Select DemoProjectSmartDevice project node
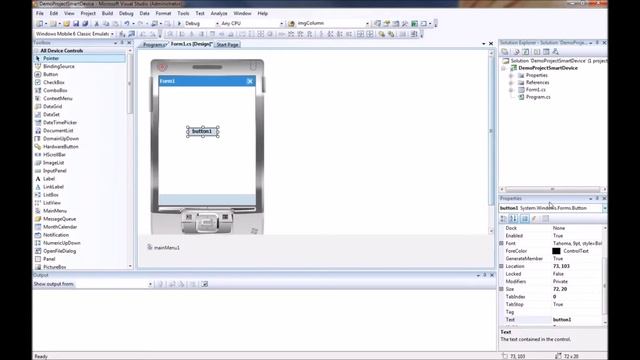Viewport: 640px width, 360px height. (x=548, y=68)
